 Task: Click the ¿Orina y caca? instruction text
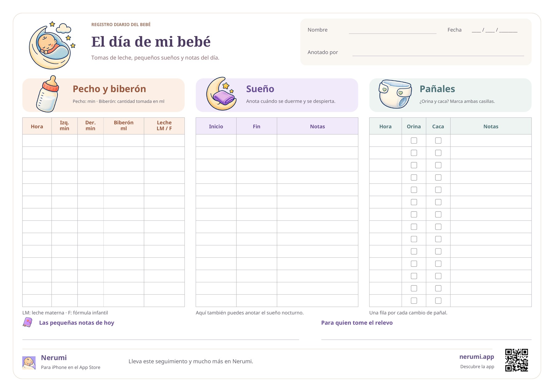[457, 101]
